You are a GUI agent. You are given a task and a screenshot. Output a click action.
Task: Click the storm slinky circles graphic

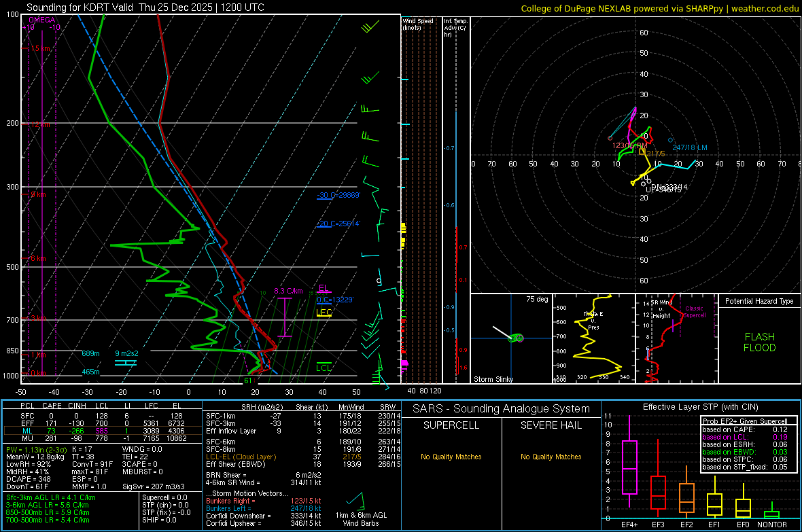(x=516, y=338)
